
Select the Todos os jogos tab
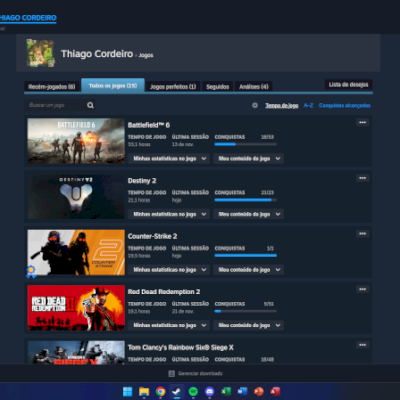(113, 86)
